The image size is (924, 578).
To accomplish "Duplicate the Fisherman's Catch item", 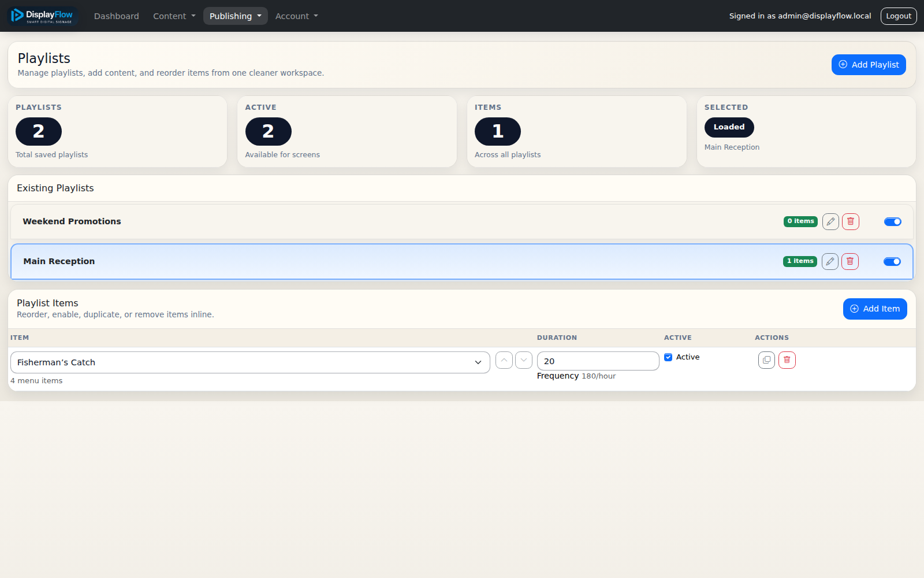I will (x=766, y=360).
